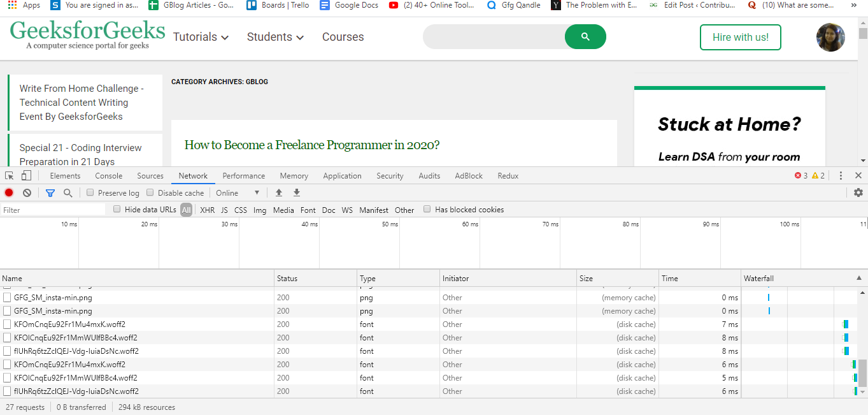
Task: Open the Courses link
Action: point(343,37)
